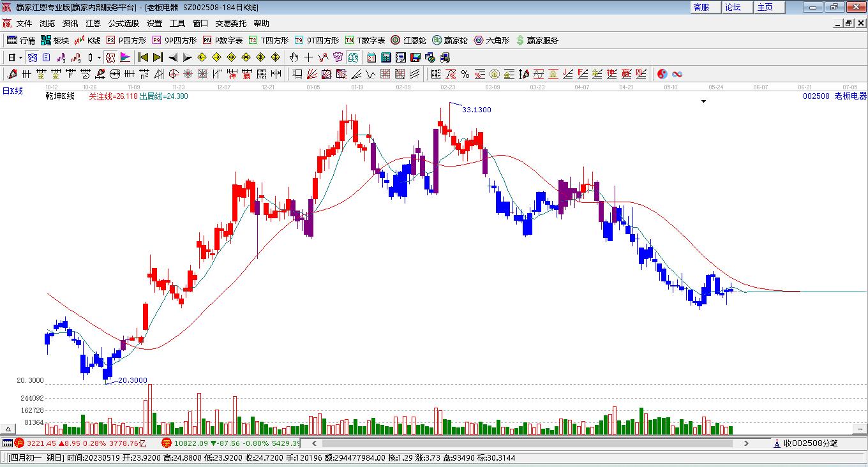Click the save floppy disk icon
The image size is (868, 467).
(x=415, y=57)
